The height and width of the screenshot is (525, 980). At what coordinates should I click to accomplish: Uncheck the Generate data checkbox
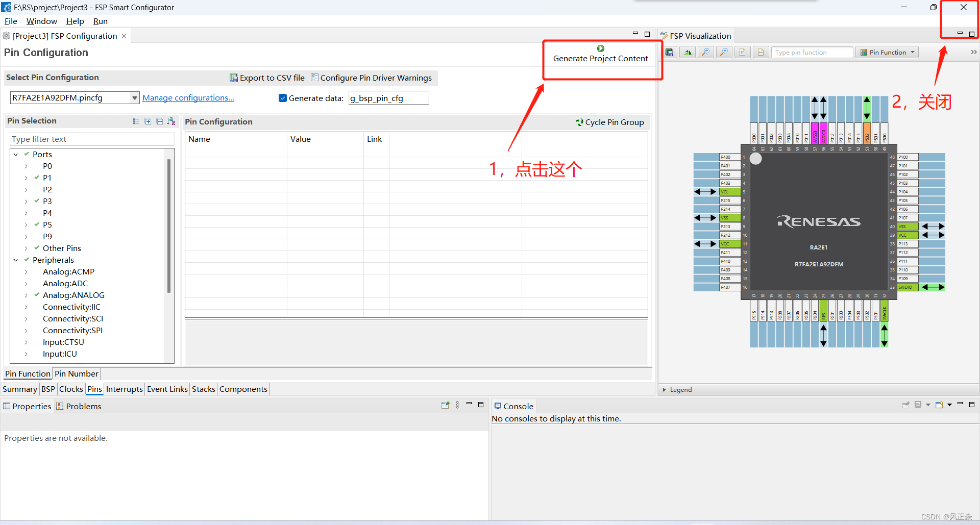pyautogui.click(x=283, y=98)
